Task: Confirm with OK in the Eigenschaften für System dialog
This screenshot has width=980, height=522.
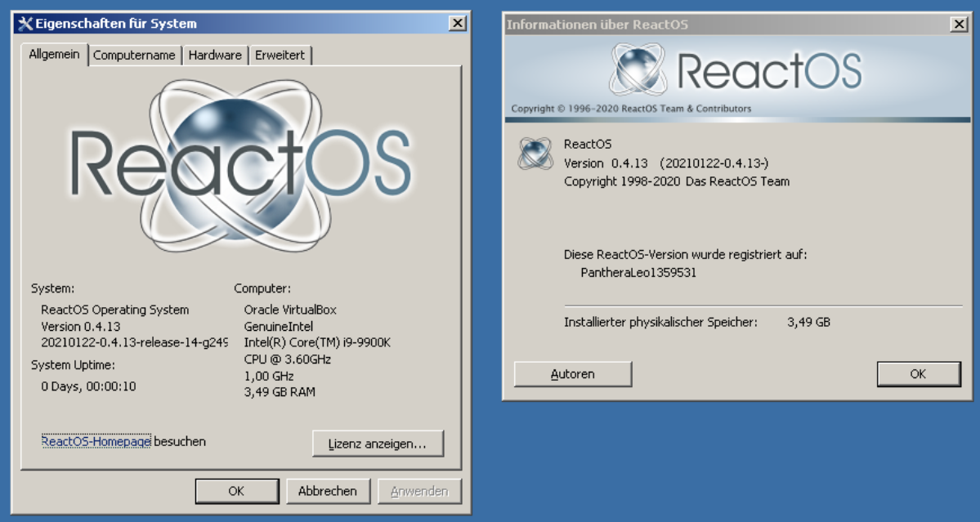Action: tap(236, 492)
